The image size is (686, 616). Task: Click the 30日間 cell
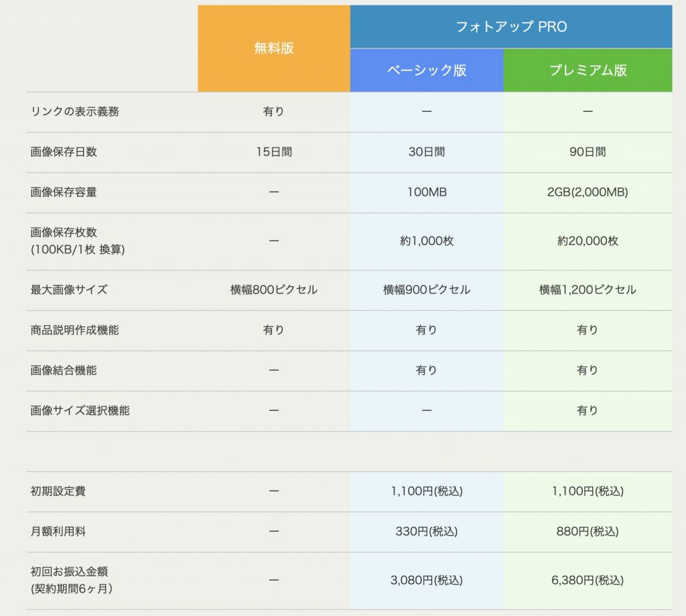[x=427, y=152]
